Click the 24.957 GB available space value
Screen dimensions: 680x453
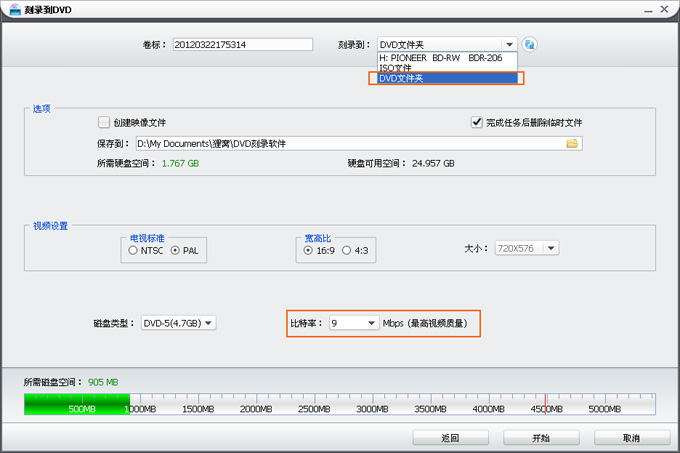[x=433, y=163]
